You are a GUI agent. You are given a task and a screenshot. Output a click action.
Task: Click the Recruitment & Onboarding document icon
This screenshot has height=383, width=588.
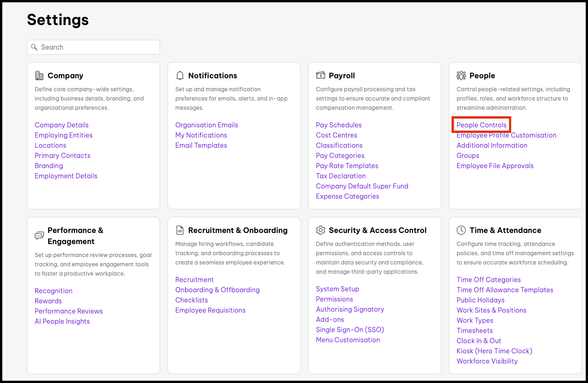[180, 230]
